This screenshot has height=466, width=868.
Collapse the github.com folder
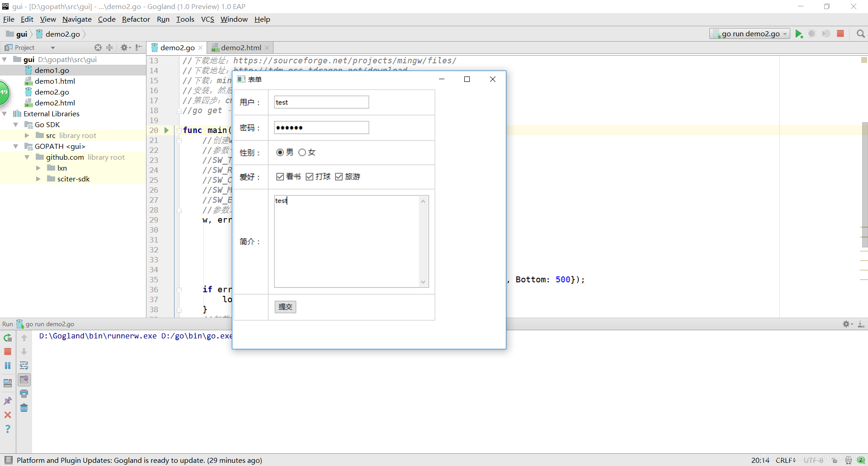pyautogui.click(x=27, y=157)
